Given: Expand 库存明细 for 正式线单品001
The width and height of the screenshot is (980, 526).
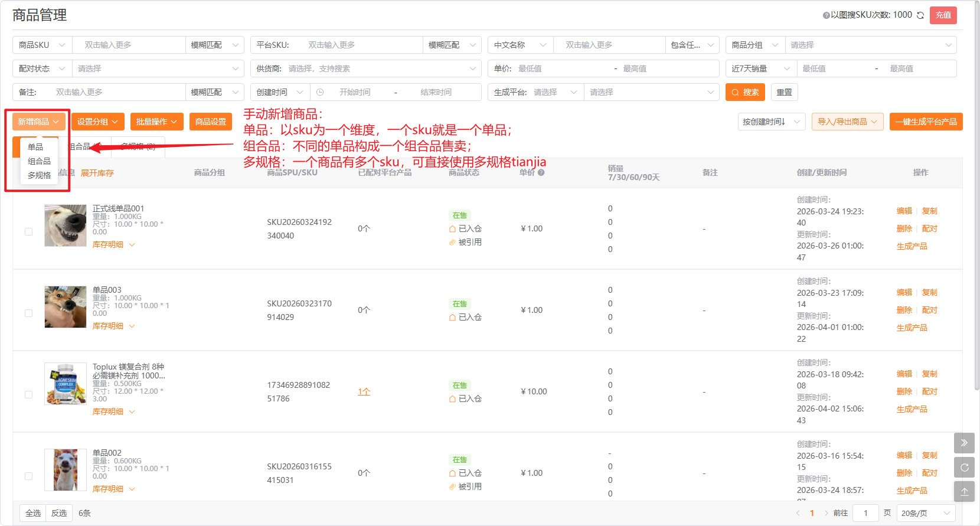Looking at the screenshot, I should (113, 244).
